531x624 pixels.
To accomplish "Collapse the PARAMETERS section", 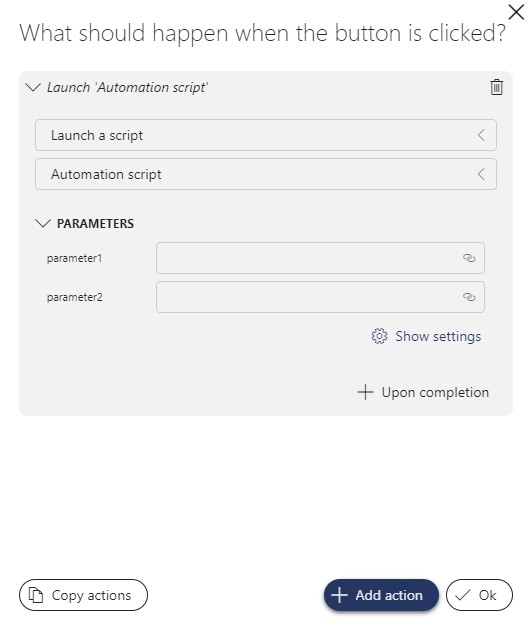I will 43,223.
